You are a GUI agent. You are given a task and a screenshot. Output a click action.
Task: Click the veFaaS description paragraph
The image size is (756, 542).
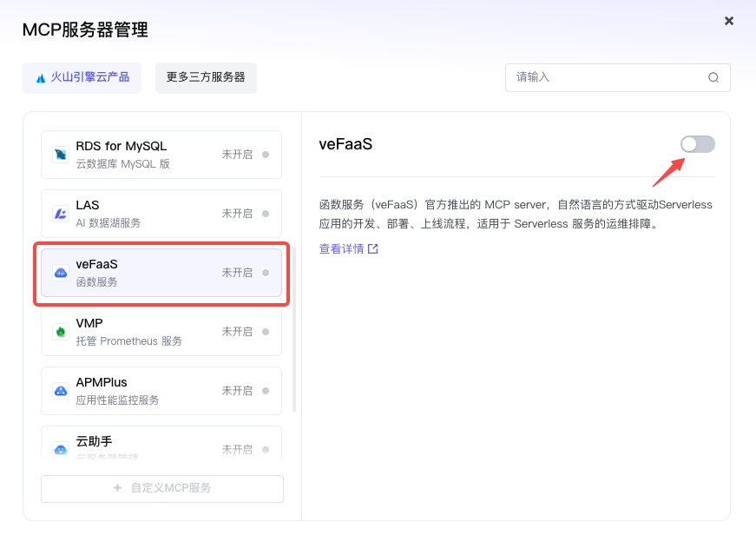coord(516,215)
